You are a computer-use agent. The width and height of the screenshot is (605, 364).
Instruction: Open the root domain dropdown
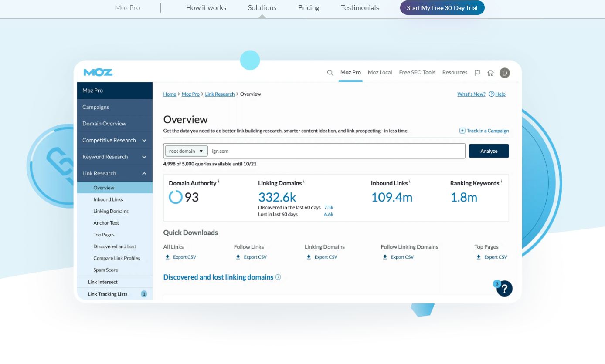coord(187,151)
